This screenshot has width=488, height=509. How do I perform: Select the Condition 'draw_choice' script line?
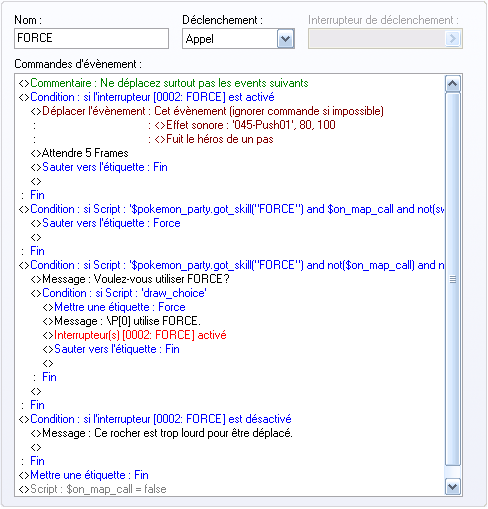[119, 293]
